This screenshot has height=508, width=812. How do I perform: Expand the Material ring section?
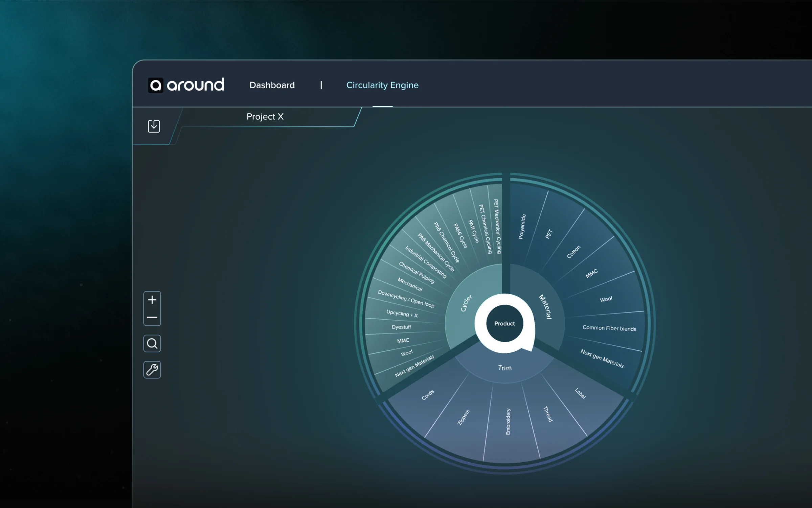pyautogui.click(x=545, y=306)
